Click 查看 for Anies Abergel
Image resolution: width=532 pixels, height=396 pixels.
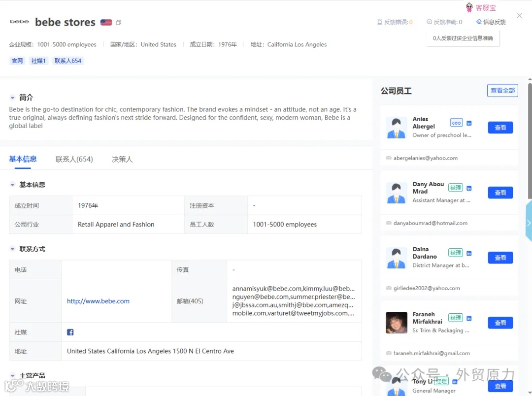(x=500, y=128)
